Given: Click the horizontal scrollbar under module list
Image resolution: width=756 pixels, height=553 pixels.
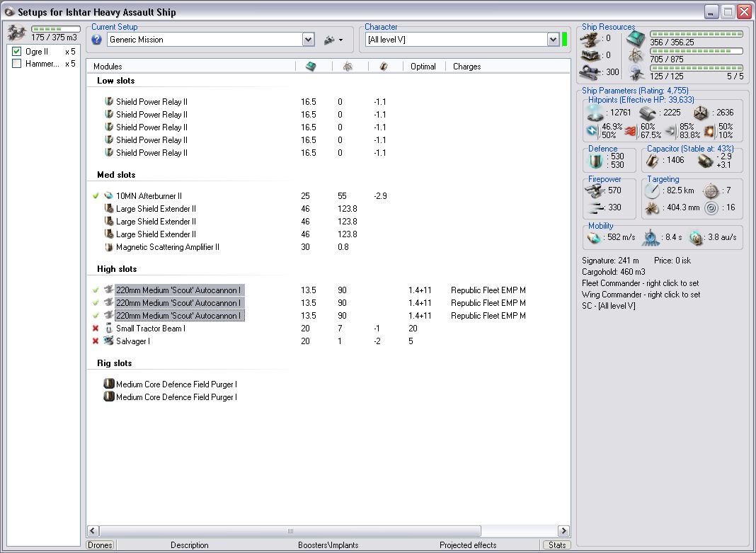Looking at the screenshot, I should 290,531.
